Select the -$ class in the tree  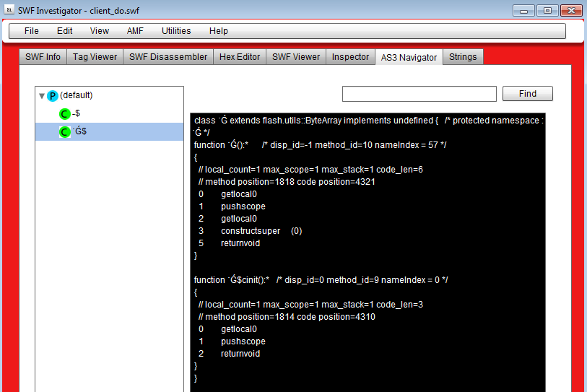pos(77,114)
